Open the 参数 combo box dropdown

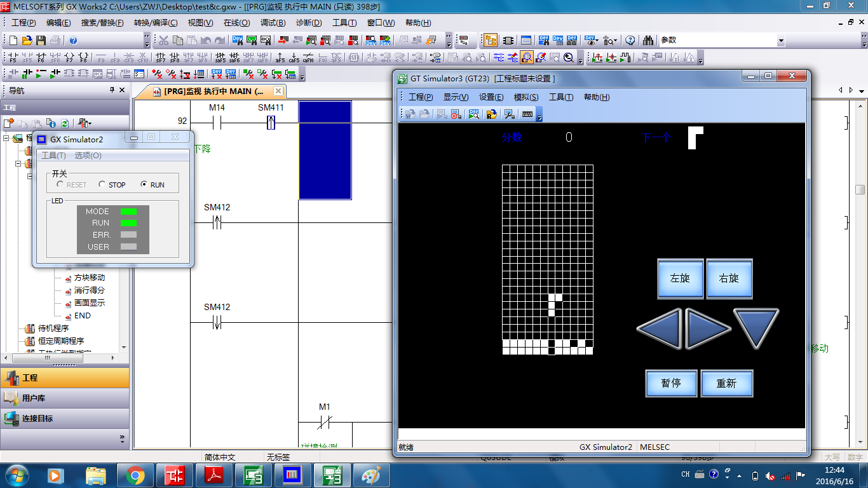tap(781, 41)
